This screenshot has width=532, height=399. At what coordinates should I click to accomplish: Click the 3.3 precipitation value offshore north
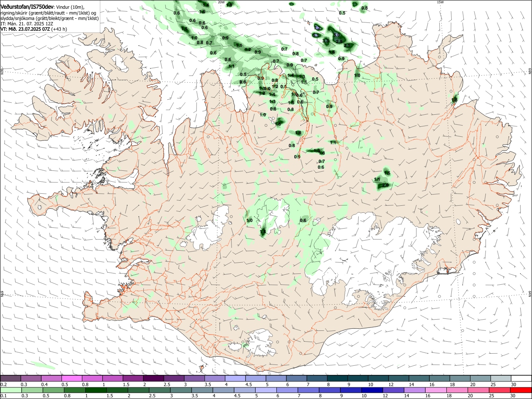pos(325,41)
